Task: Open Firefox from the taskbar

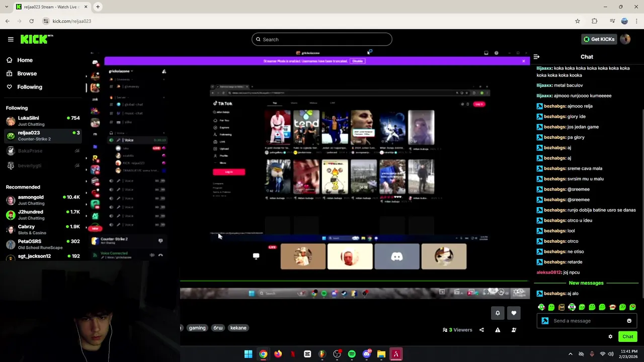Action: [278, 354]
